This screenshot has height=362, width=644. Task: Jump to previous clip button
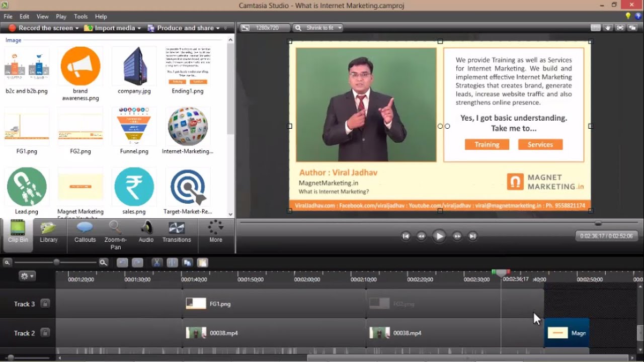click(x=406, y=236)
